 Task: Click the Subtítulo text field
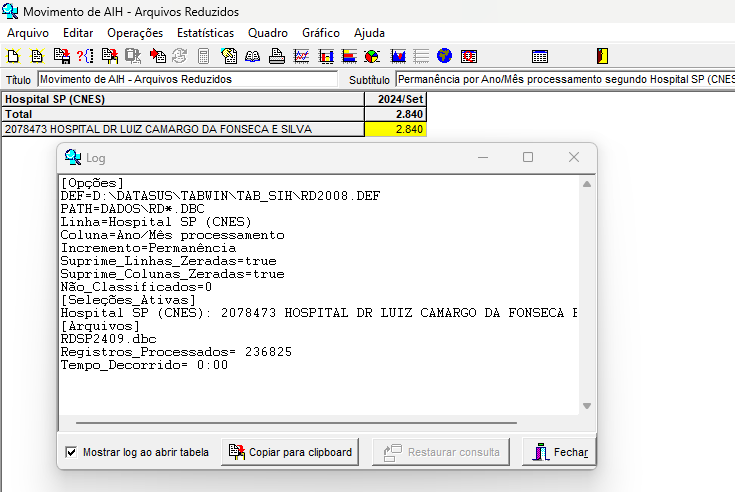point(565,79)
